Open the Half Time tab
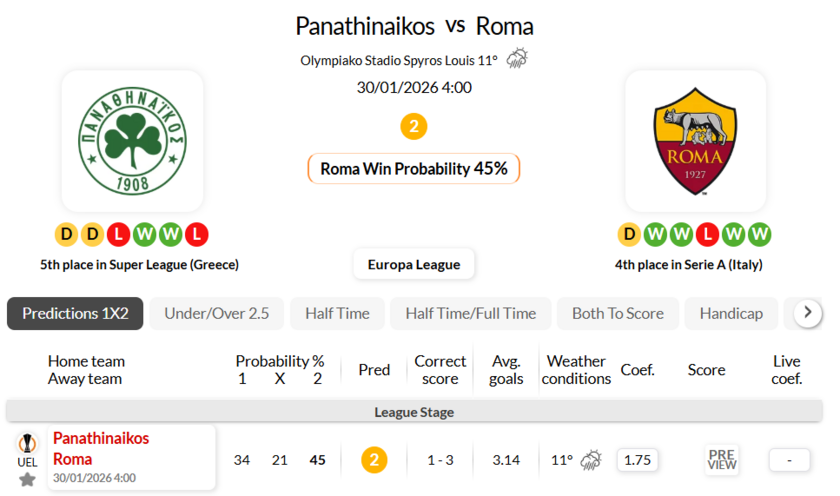 [x=337, y=313]
